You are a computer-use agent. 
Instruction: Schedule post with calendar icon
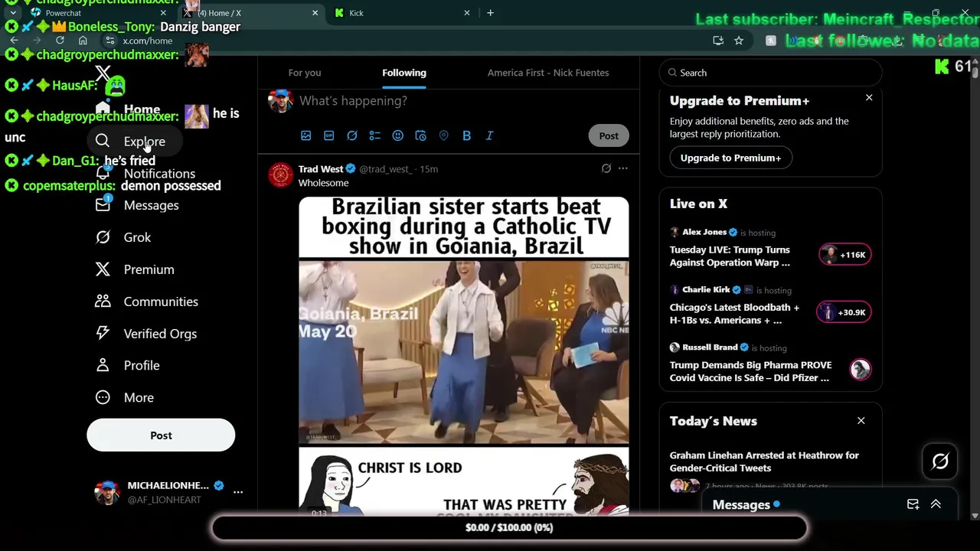point(421,135)
